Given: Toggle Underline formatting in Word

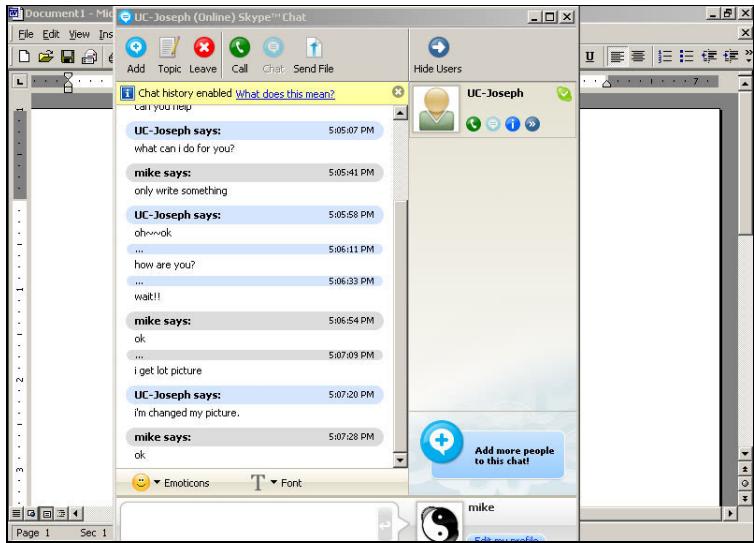Looking at the screenshot, I should click(590, 57).
